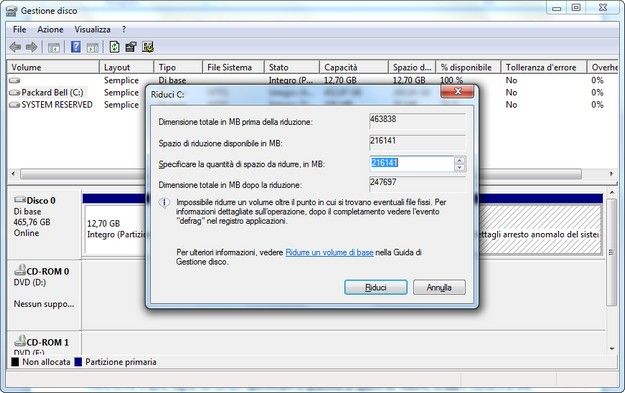The width and height of the screenshot is (625, 393).
Task: Open the Ridurre un volume di base link
Action: coord(329,252)
